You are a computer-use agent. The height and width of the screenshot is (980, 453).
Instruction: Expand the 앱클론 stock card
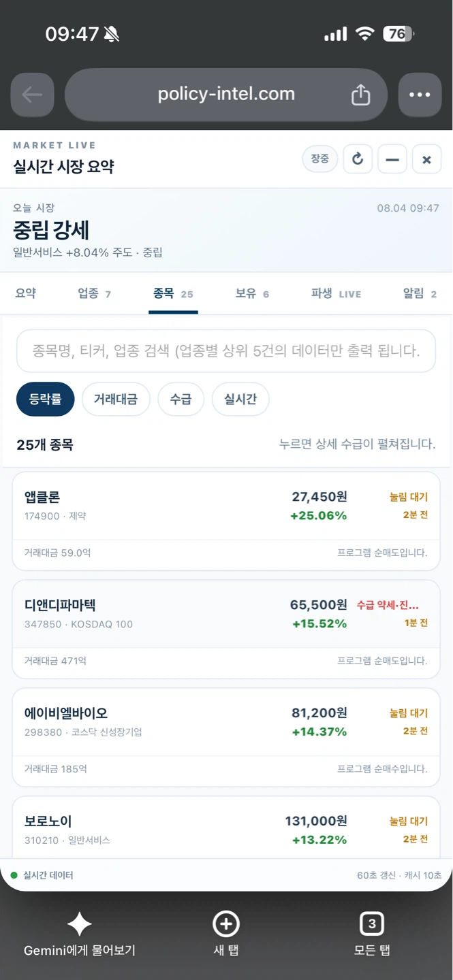click(x=226, y=521)
